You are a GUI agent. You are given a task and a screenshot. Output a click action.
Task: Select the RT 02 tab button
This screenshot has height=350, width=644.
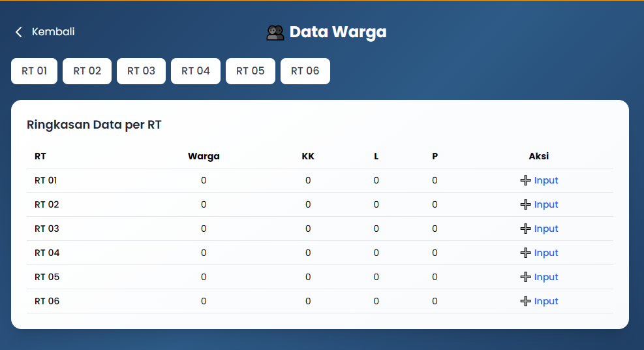pos(87,71)
